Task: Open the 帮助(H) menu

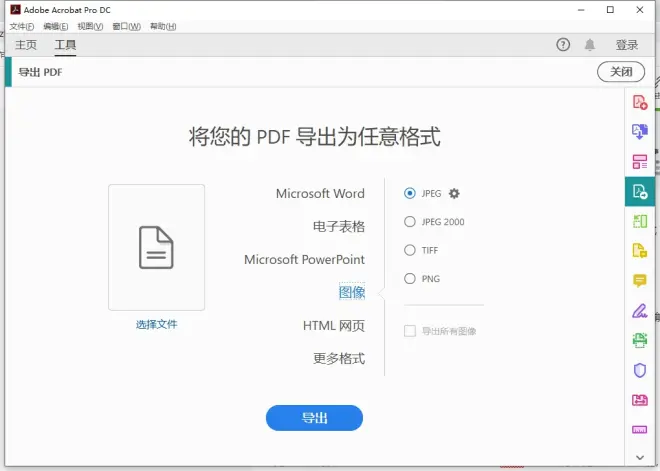Action: coord(163,27)
